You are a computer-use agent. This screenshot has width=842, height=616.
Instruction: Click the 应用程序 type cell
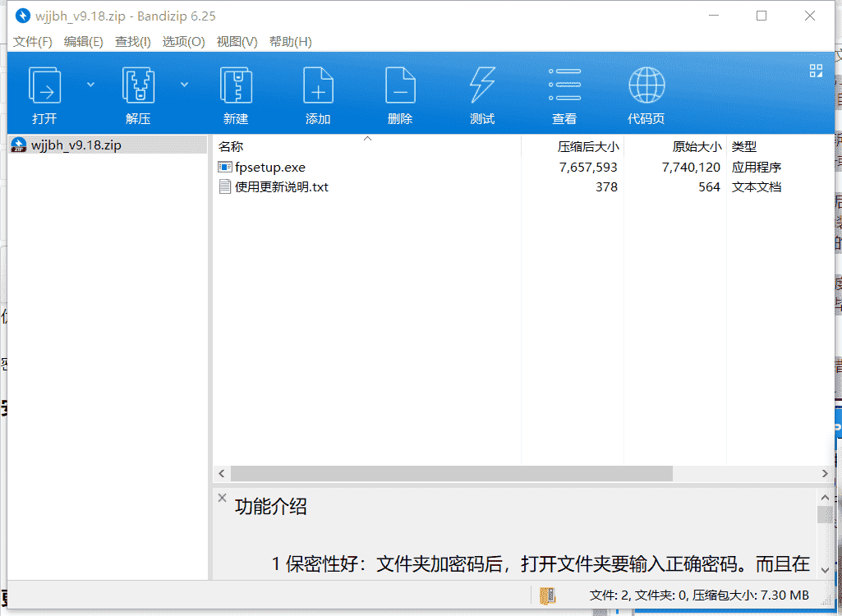756,167
